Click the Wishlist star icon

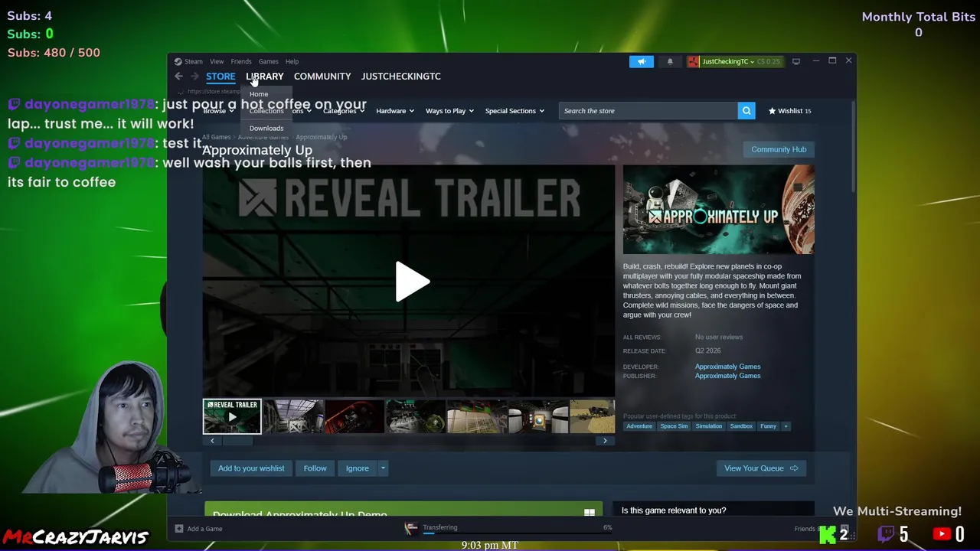tap(772, 111)
